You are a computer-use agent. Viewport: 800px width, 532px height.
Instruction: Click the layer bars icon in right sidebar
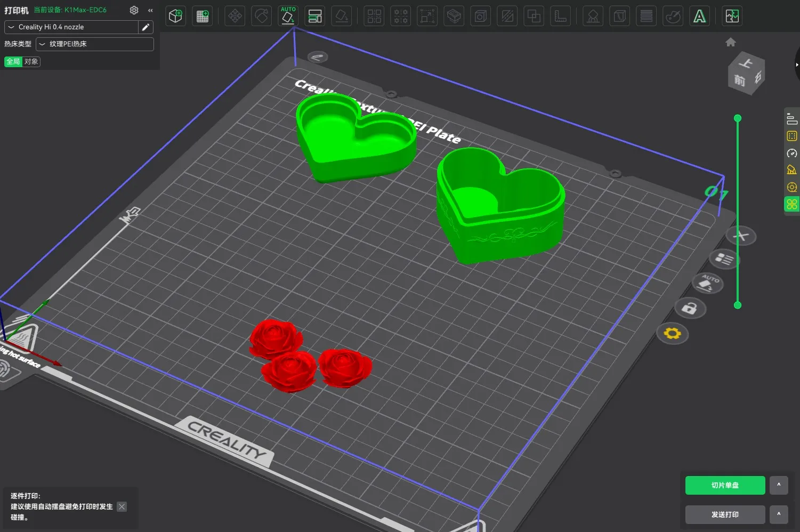pyautogui.click(x=792, y=119)
